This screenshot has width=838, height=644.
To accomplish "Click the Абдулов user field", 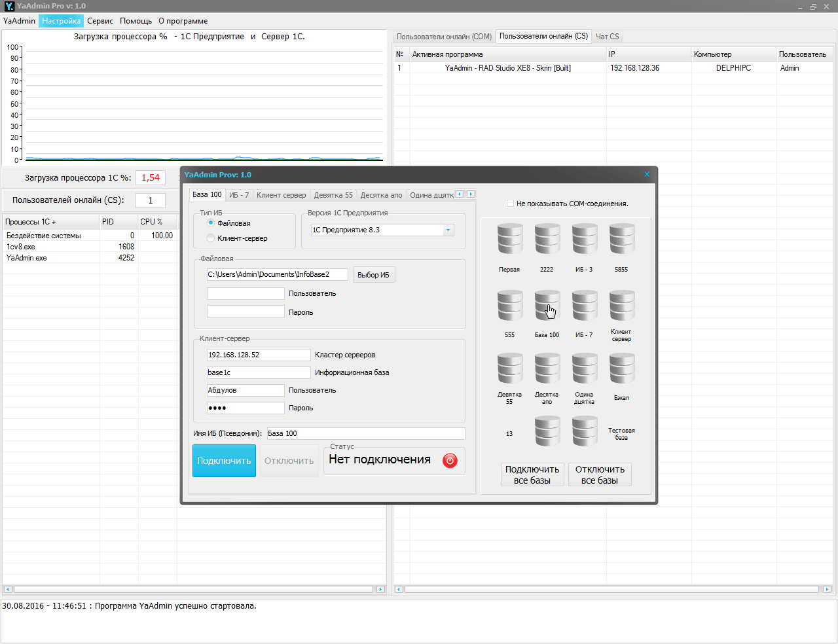I will coord(246,390).
